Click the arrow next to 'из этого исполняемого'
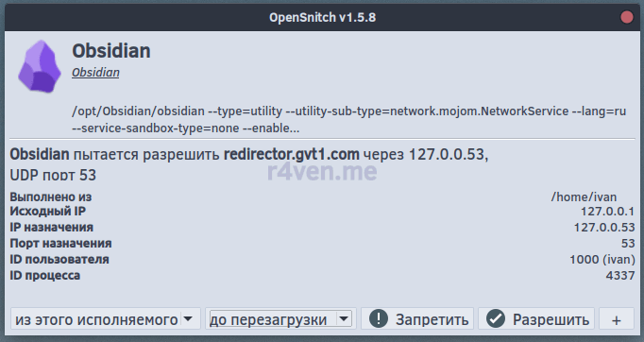 pyautogui.click(x=188, y=318)
